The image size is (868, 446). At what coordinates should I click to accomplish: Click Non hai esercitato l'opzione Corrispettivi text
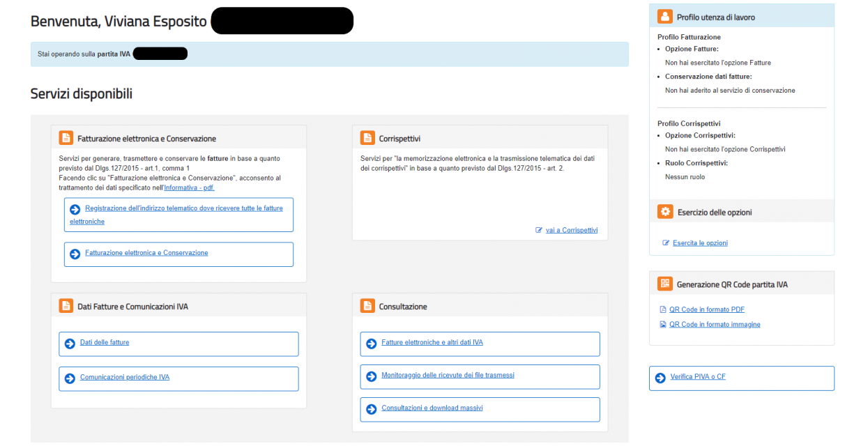click(x=725, y=149)
